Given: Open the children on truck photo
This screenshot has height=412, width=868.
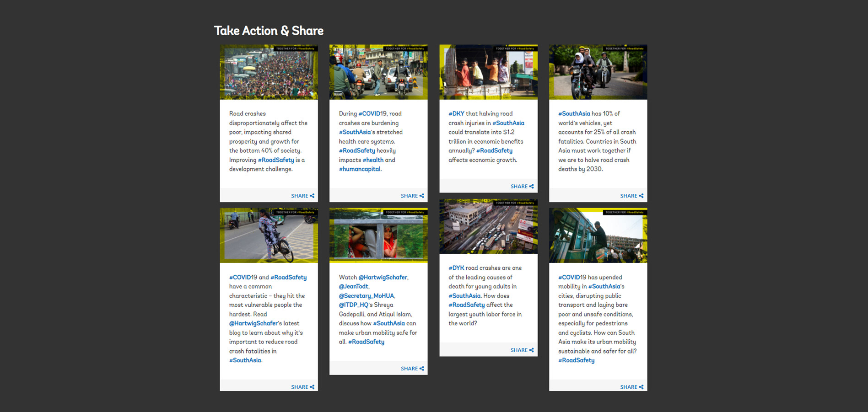Looking at the screenshot, I should [x=488, y=72].
